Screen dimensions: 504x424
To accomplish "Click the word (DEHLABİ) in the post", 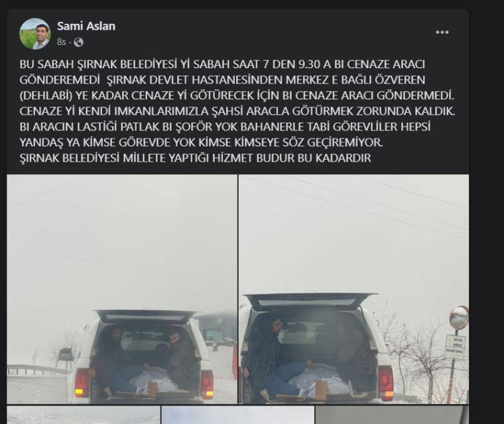I will [46, 95].
